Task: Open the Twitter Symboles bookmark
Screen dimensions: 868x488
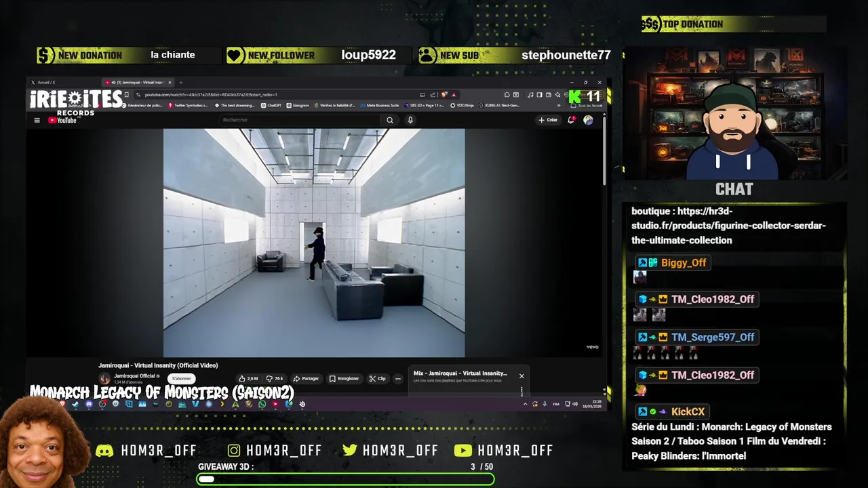Action: [189, 106]
